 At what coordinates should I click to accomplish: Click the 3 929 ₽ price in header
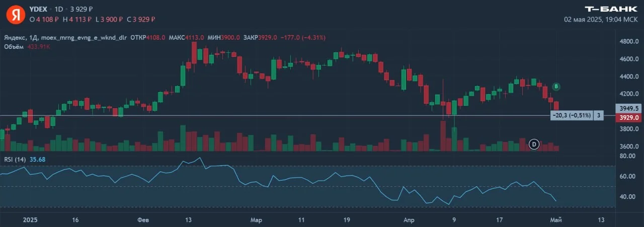coord(81,10)
